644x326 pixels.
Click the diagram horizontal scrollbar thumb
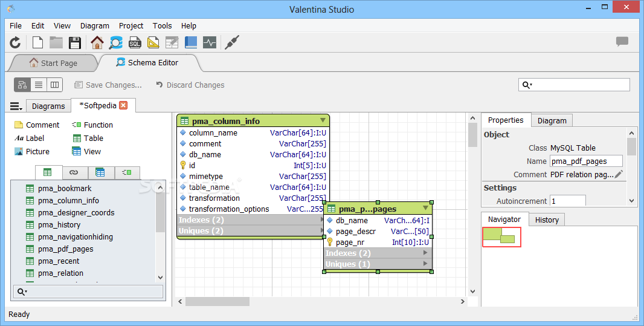coord(217,301)
